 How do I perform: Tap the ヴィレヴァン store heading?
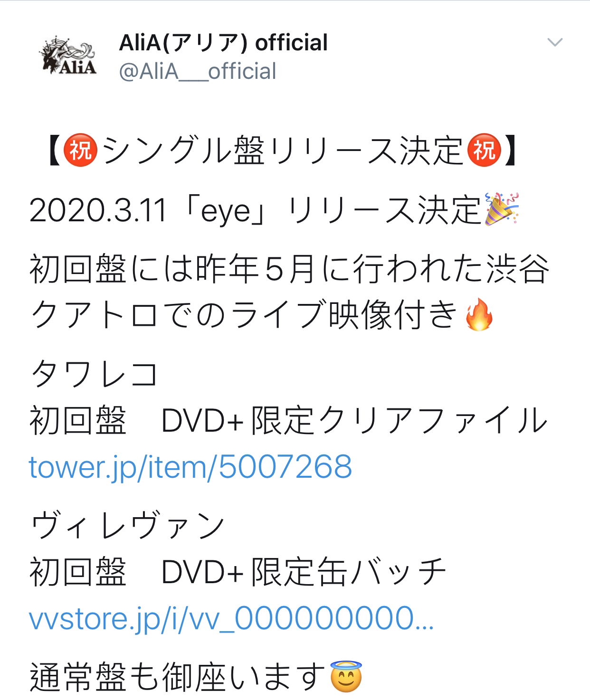pos(127,526)
